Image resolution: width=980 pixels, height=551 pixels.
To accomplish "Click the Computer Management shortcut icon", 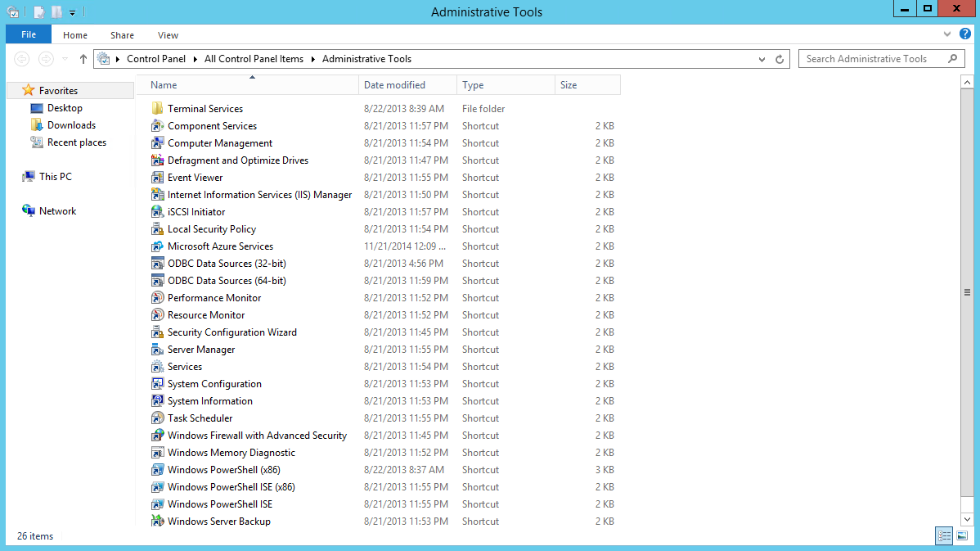I will click(158, 143).
